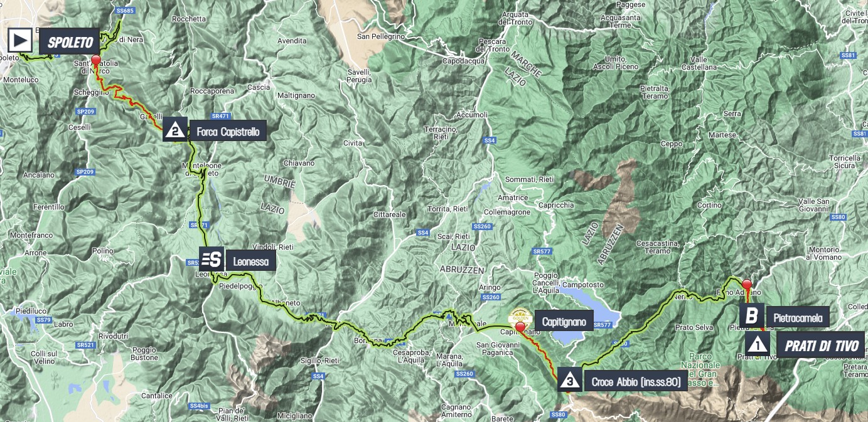
Task: Click the bonus B icon at Pietracamela
Action: (x=751, y=316)
